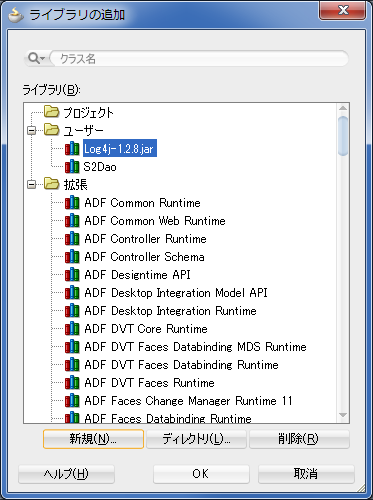
Task: Click into the クラス名 search field
Action: click(199, 59)
